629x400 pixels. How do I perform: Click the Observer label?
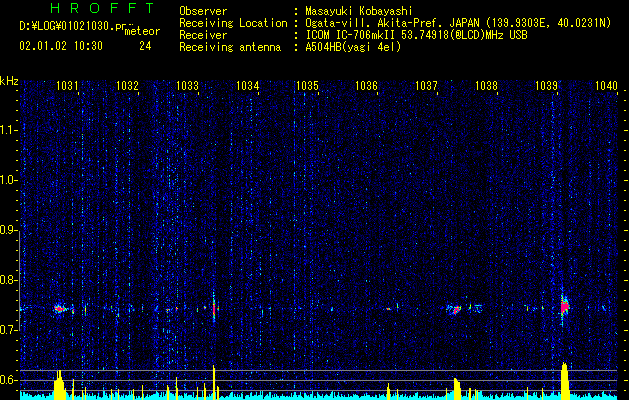click(x=203, y=11)
